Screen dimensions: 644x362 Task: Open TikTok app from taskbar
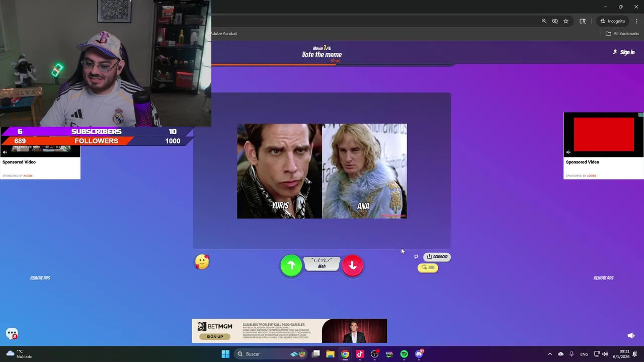click(360, 354)
